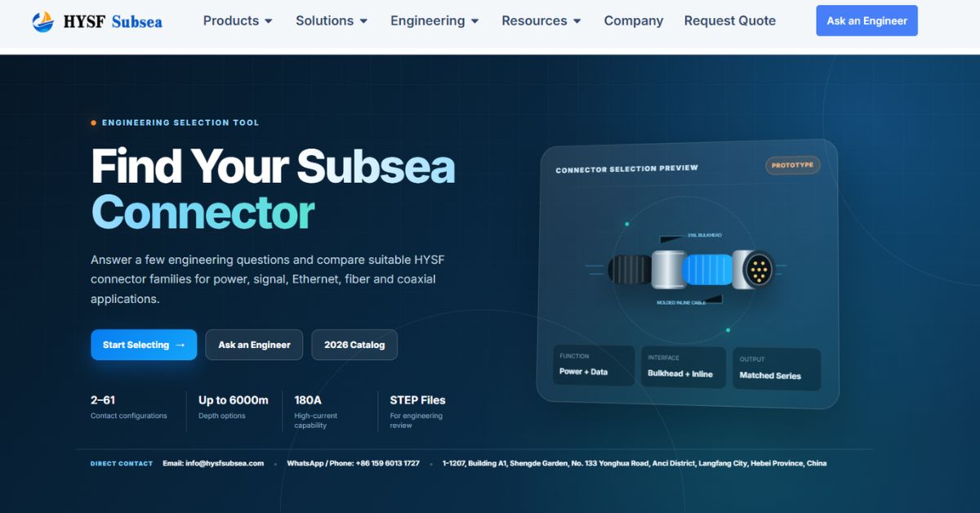This screenshot has width=980, height=513.
Task: Click the email info@hysfsubsea.com
Action: coord(213,463)
